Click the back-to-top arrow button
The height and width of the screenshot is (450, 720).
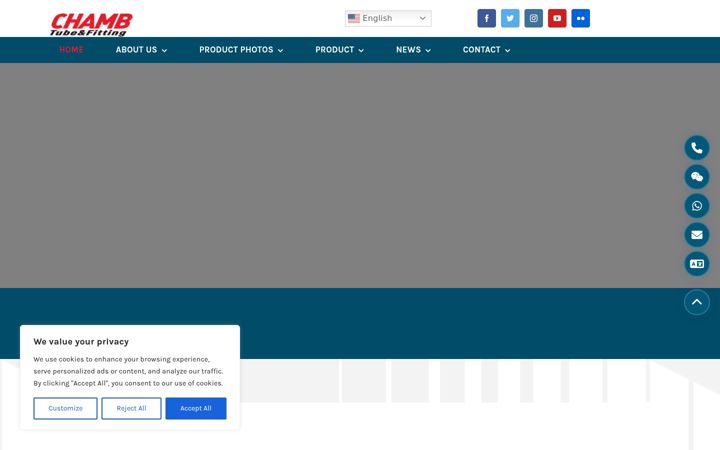point(697,302)
